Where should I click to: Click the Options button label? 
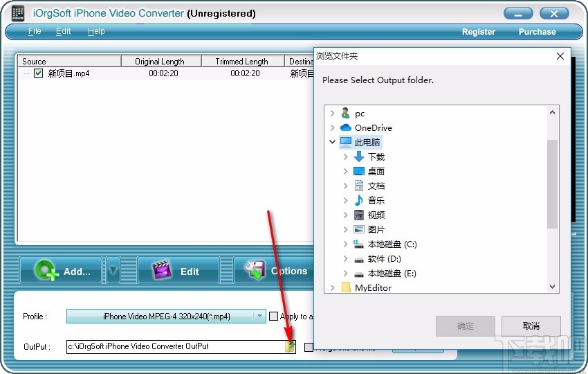[289, 271]
